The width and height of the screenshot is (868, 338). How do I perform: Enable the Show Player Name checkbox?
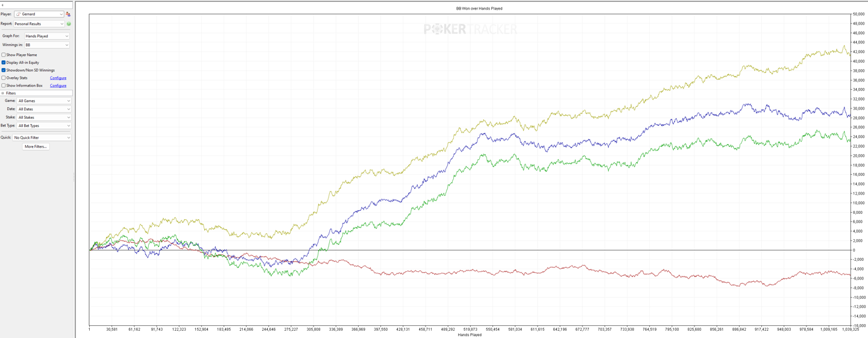pos(4,55)
